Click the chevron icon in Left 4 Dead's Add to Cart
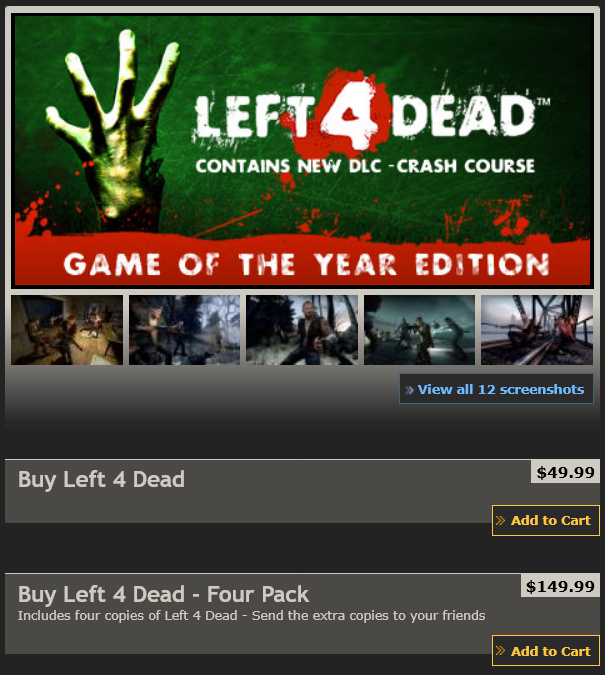Image resolution: width=605 pixels, height=675 pixels. click(500, 520)
